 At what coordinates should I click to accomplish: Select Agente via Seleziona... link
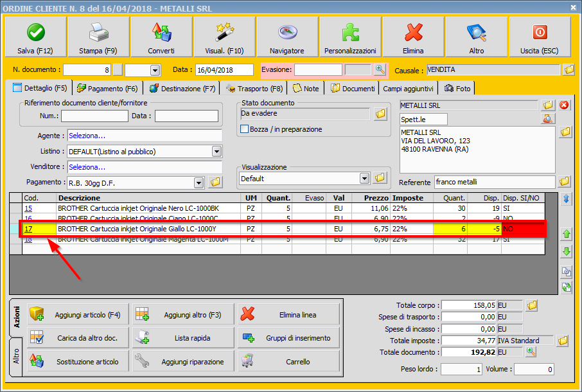87,136
